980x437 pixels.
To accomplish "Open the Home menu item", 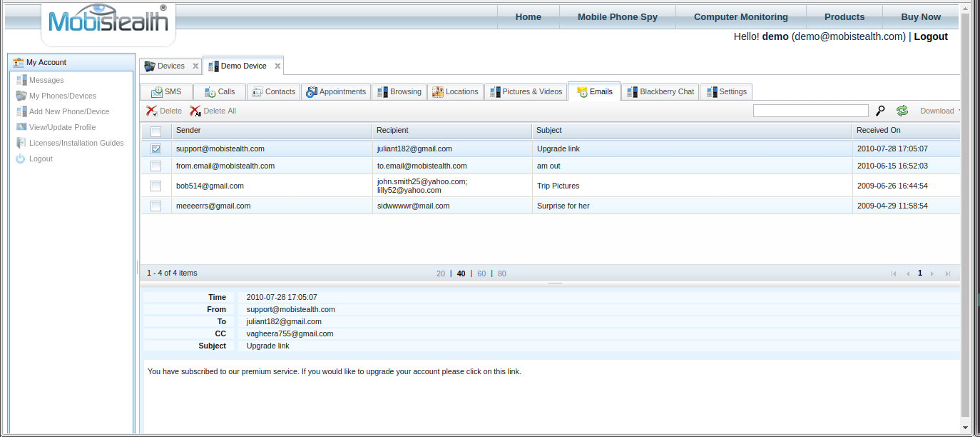I will (x=529, y=16).
